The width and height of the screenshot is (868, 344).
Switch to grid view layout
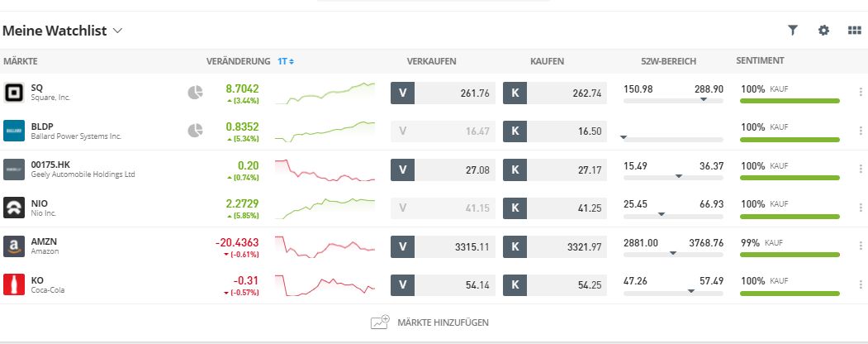(855, 31)
